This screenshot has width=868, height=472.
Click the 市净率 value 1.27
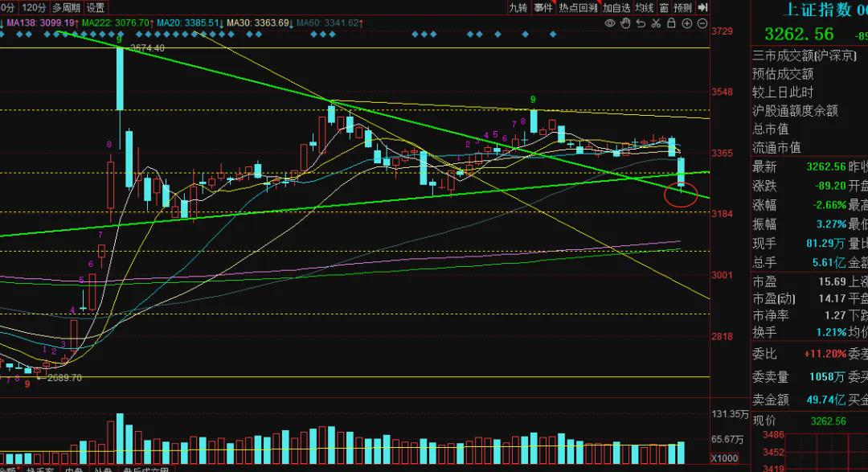click(835, 315)
